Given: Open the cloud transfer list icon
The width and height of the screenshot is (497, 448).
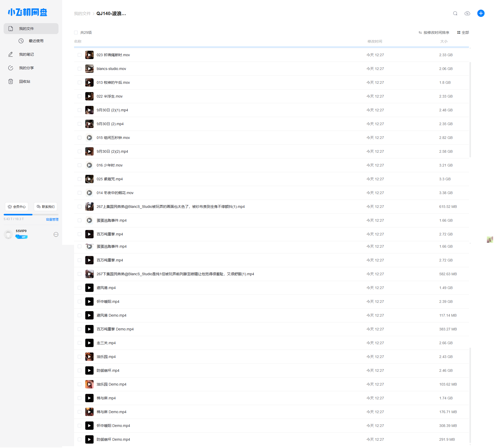Looking at the screenshot, I should pyautogui.click(x=467, y=14).
